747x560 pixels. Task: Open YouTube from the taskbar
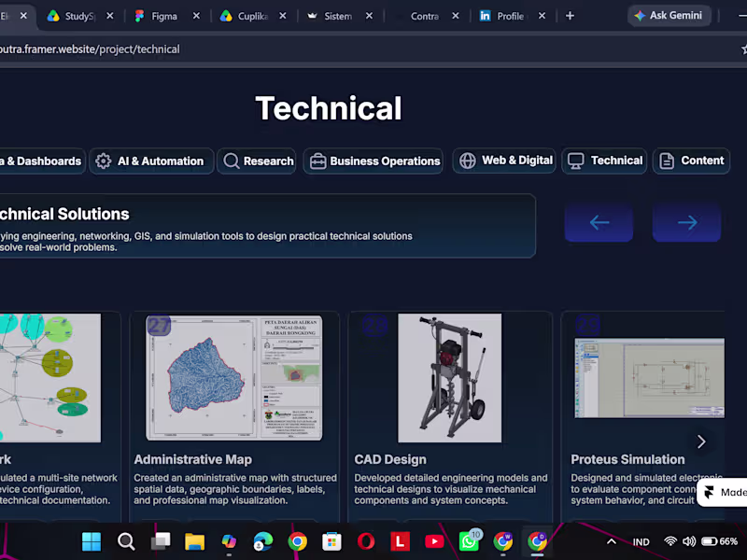[x=434, y=541]
